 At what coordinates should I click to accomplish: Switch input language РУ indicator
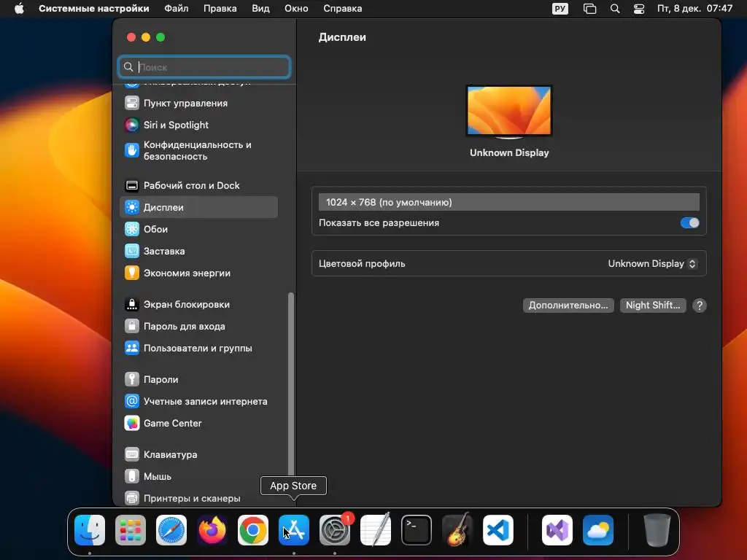(x=560, y=9)
